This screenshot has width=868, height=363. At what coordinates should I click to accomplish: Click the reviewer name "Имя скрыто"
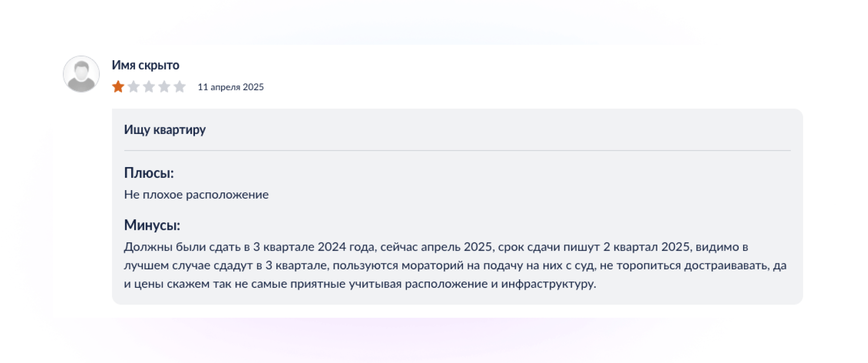pyautogui.click(x=146, y=65)
